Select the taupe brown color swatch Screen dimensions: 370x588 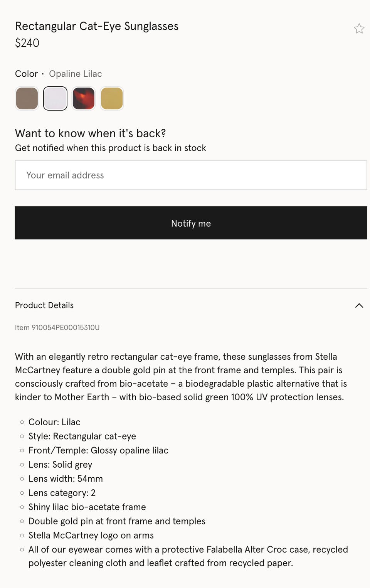pos(27,98)
